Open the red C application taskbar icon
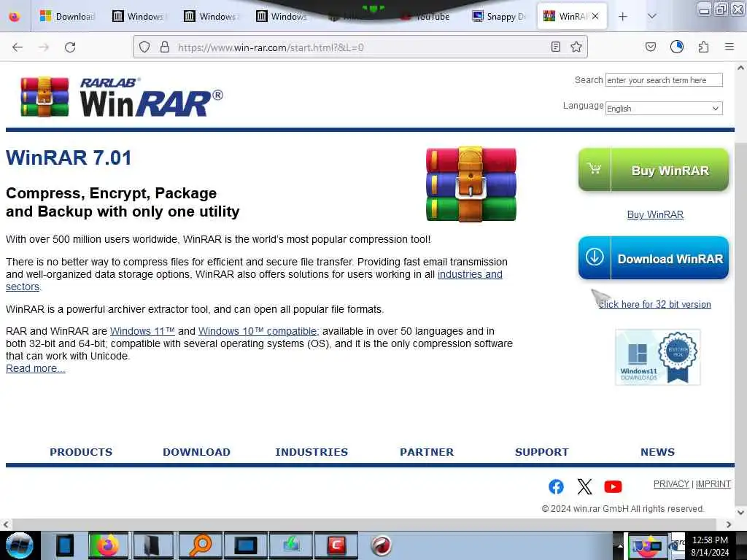The image size is (747, 560). pos(336,545)
